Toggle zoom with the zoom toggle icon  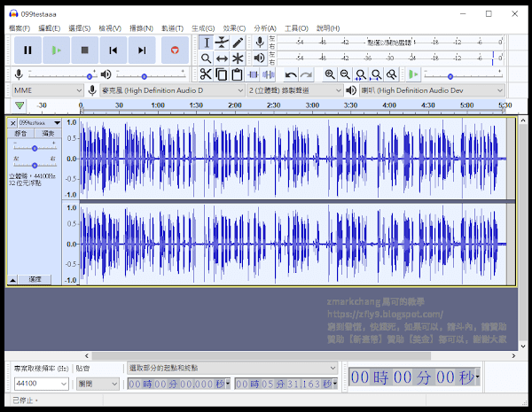392,74
